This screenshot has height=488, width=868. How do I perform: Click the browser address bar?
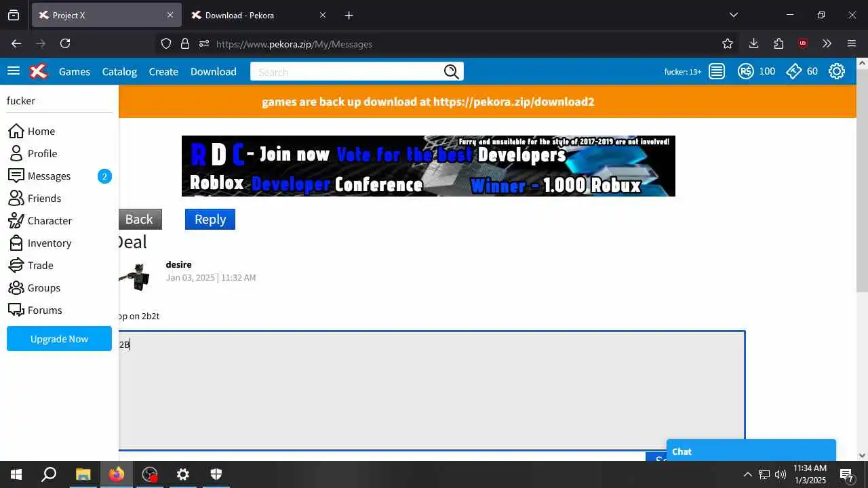coord(448,43)
